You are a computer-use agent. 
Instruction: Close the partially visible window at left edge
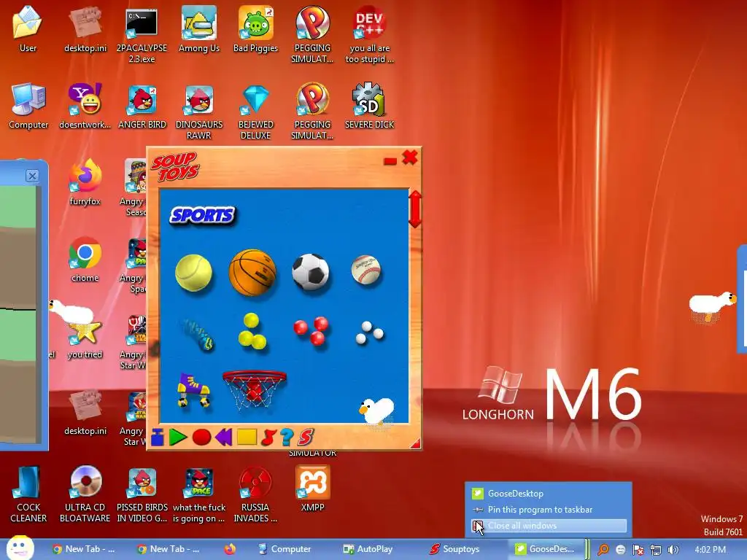(x=32, y=176)
